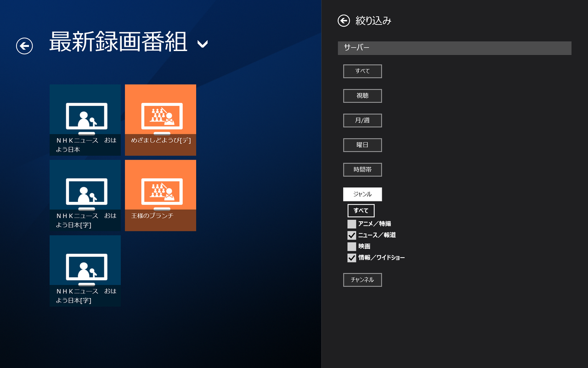Open the middle-row NHKニュース おはよう日本[字] tile
Screen dimensions: 588x368
pos(85,195)
